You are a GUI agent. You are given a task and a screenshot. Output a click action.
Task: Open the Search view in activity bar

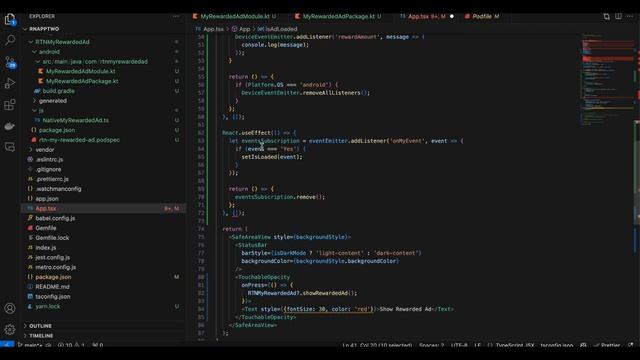click(10, 40)
